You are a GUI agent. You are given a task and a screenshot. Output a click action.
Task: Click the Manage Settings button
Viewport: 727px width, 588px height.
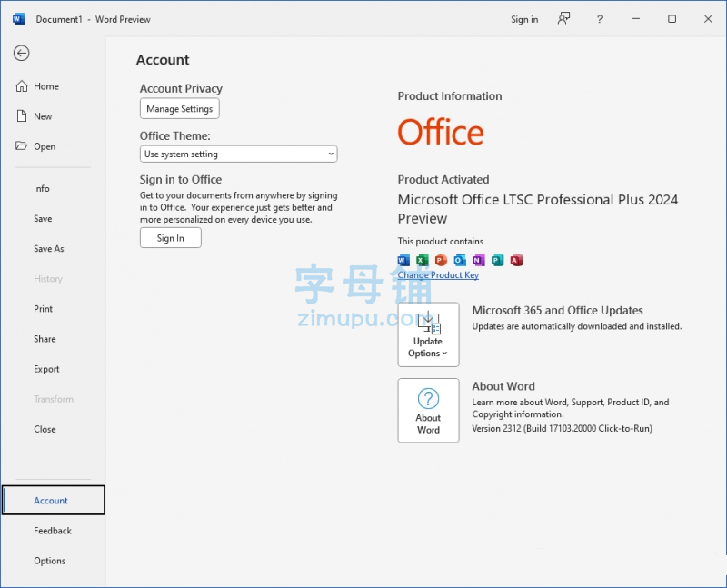pyautogui.click(x=180, y=108)
